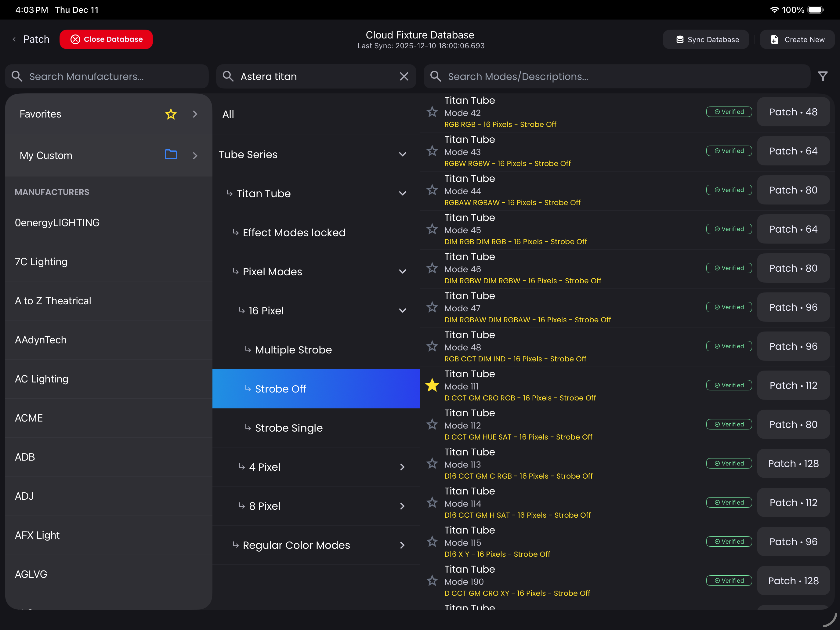Click the Close Database button

click(x=106, y=39)
